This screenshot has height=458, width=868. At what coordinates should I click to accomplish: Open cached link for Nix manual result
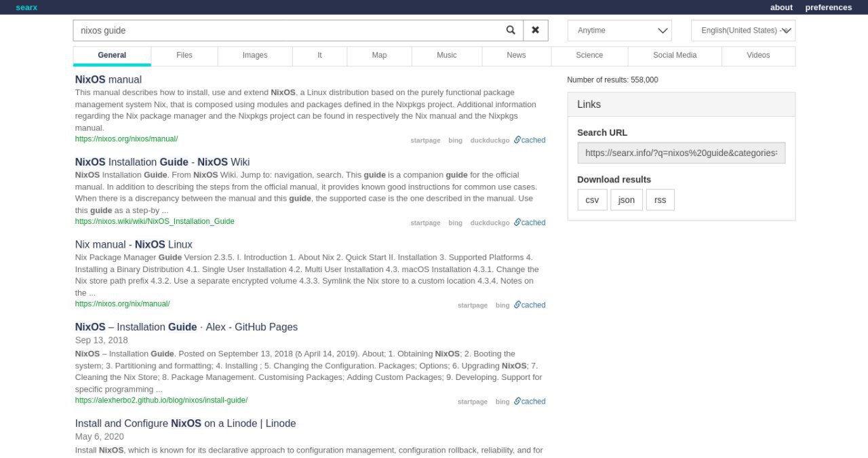click(x=530, y=305)
